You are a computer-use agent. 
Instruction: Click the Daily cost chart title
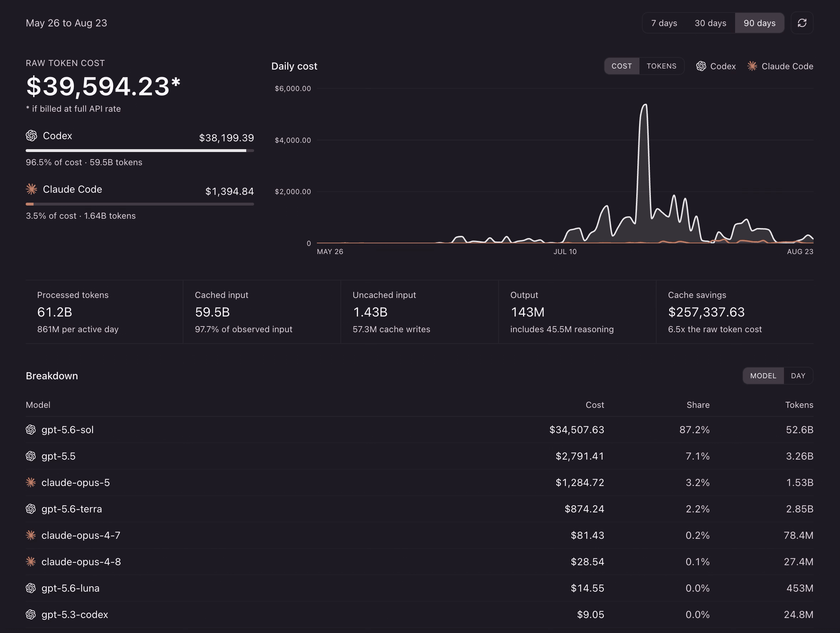tap(294, 66)
